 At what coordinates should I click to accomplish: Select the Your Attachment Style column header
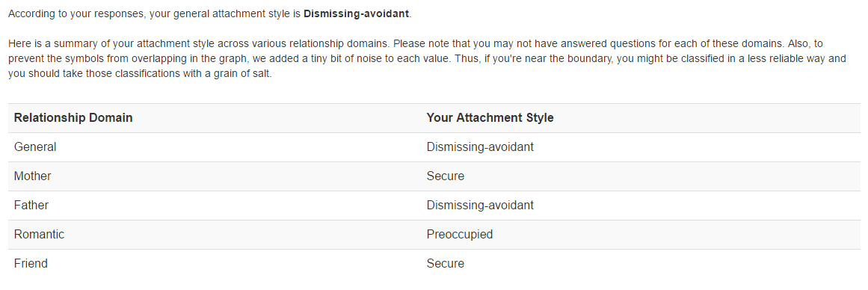pos(490,118)
